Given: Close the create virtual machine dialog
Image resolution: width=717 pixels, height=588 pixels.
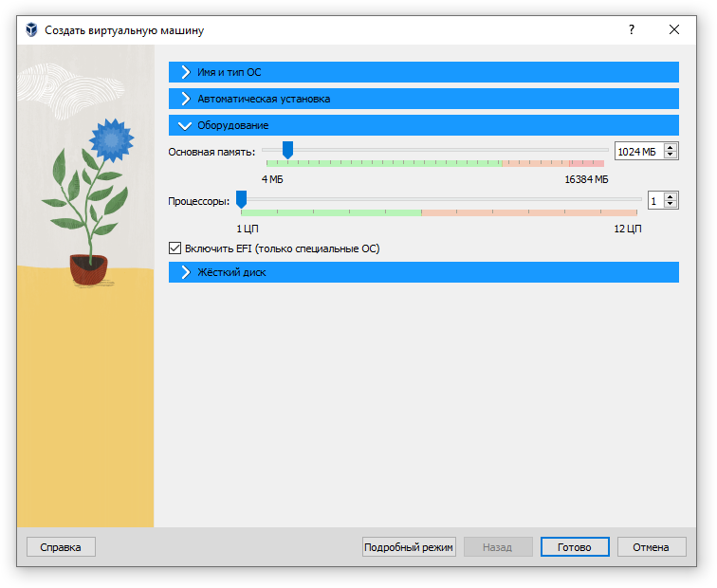Looking at the screenshot, I should tap(674, 29).
